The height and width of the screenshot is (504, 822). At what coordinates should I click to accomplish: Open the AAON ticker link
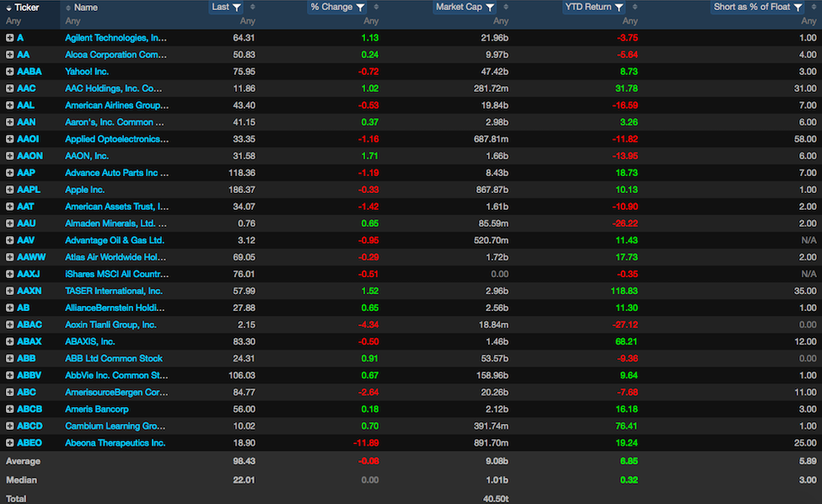click(x=30, y=156)
